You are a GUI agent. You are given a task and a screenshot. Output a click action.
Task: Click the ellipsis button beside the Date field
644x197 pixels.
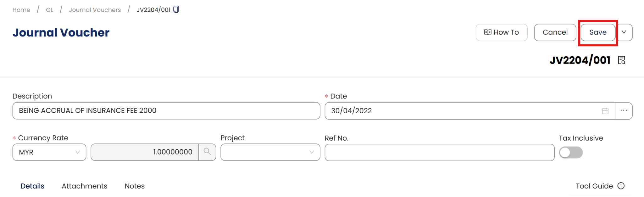click(624, 111)
